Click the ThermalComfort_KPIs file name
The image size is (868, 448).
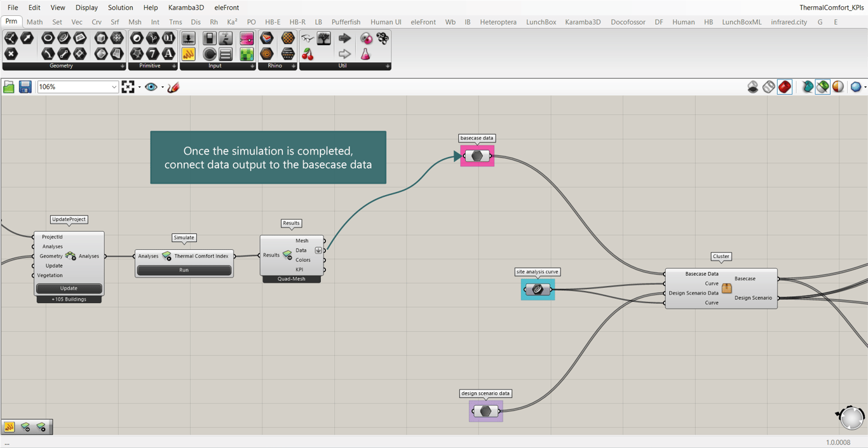[x=831, y=8]
